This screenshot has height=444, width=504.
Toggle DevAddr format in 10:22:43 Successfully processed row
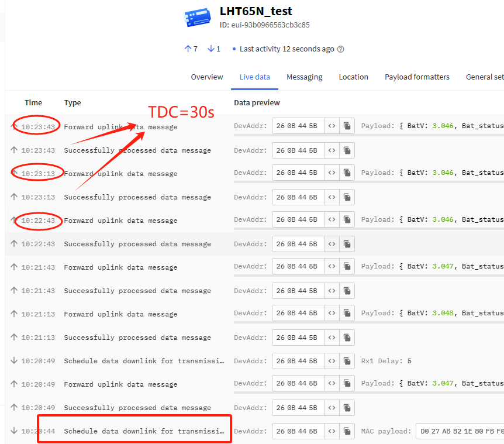coord(332,244)
